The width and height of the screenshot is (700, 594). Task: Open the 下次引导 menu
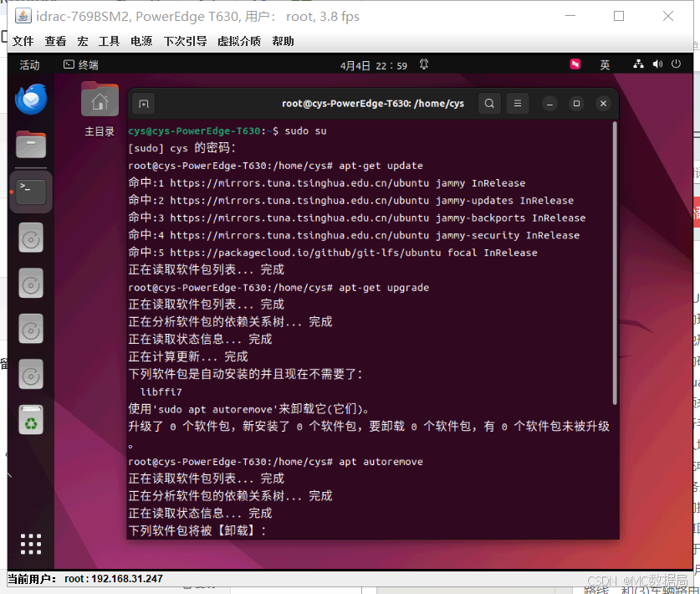186,42
